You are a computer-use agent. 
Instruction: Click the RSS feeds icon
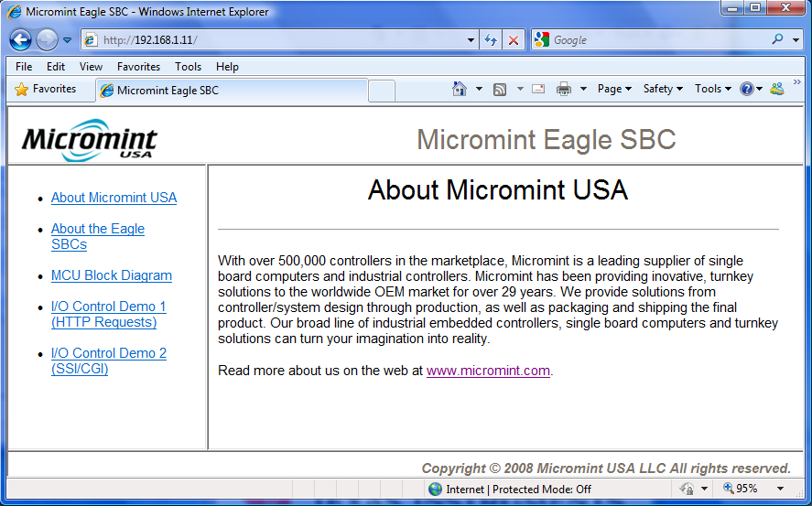pos(500,89)
